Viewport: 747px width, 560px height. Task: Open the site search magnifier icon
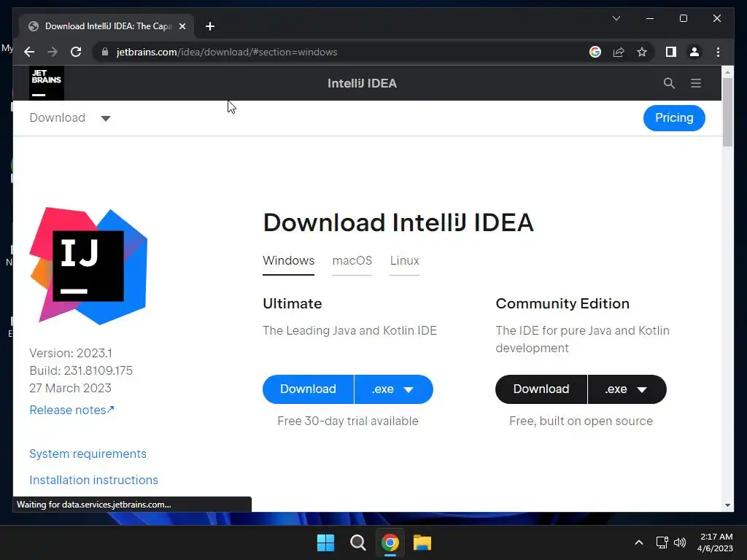coord(669,83)
